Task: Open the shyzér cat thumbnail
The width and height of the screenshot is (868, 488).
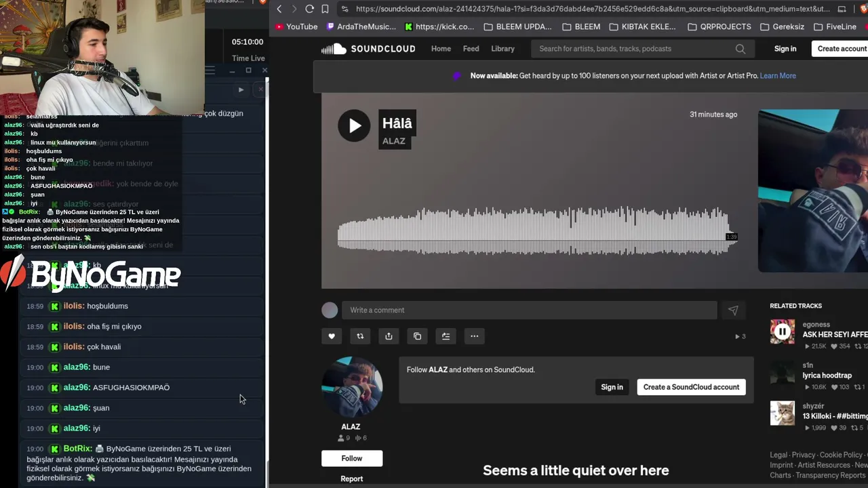Action: 782,413
